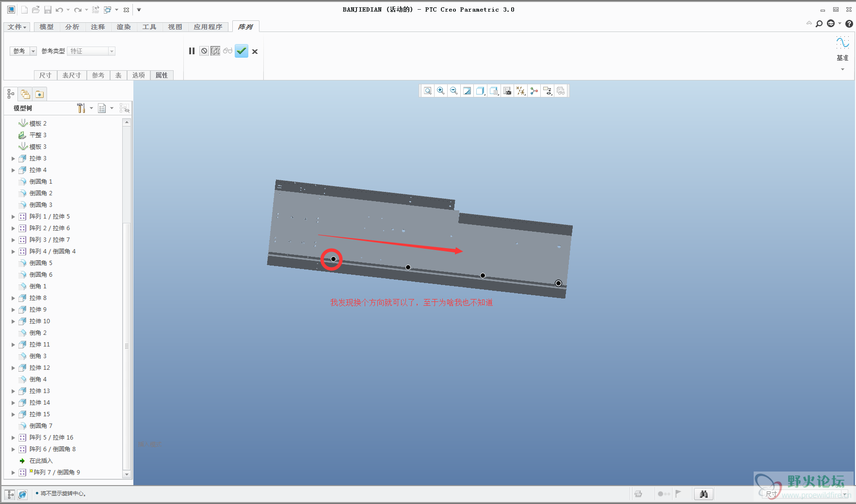Redo the last undone action
The height and width of the screenshot is (504, 856).
(x=78, y=10)
